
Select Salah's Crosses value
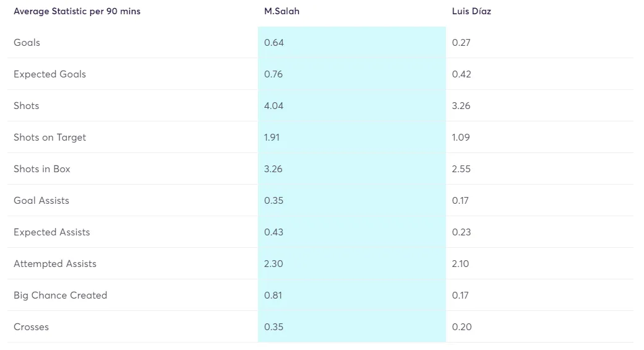coord(274,327)
